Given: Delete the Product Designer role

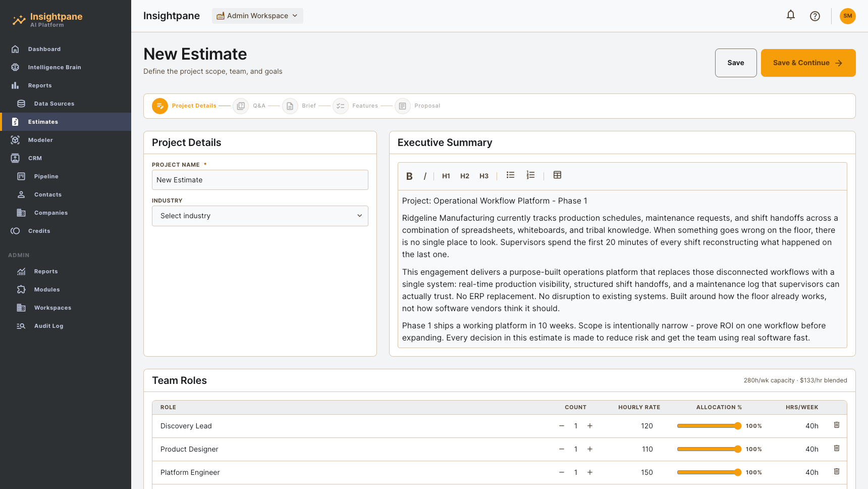Looking at the screenshot, I should coord(837,449).
